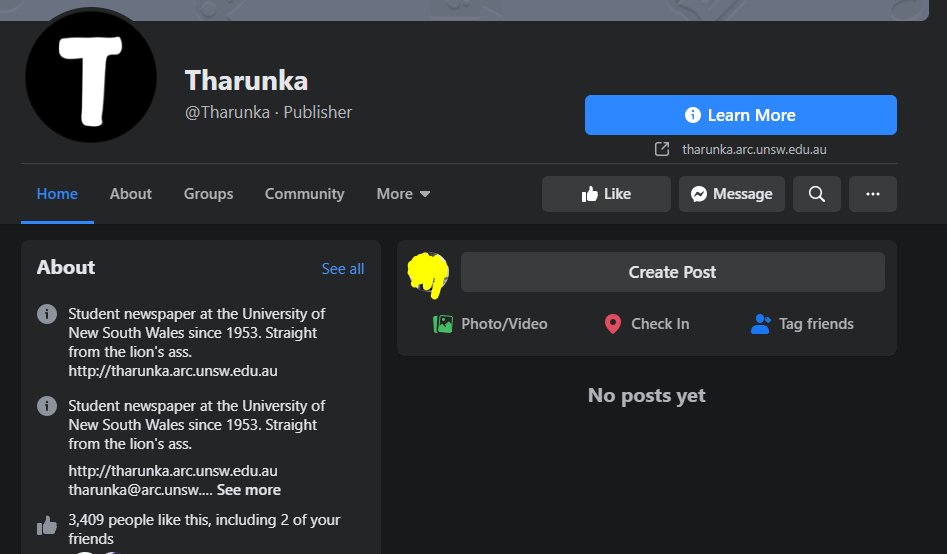The image size is (947, 554).
Task: Click the Learn More button
Action: point(740,115)
